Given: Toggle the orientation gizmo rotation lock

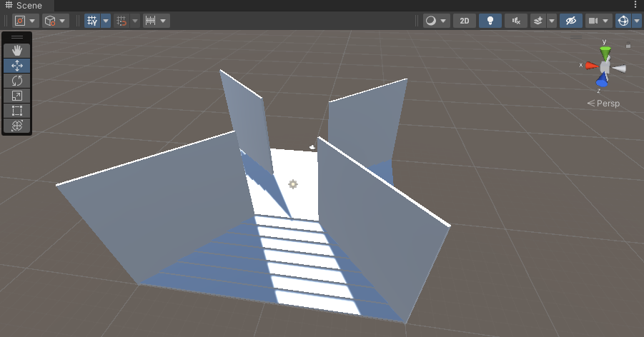Looking at the screenshot, I should [628, 46].
